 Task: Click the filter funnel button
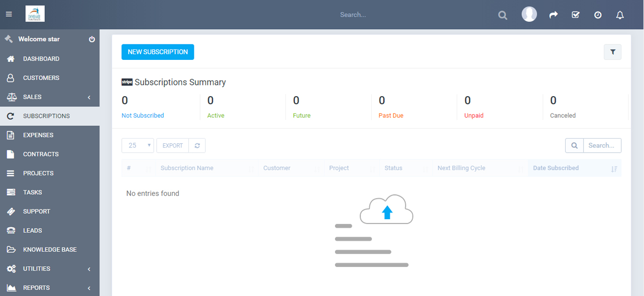pos(612,52)
